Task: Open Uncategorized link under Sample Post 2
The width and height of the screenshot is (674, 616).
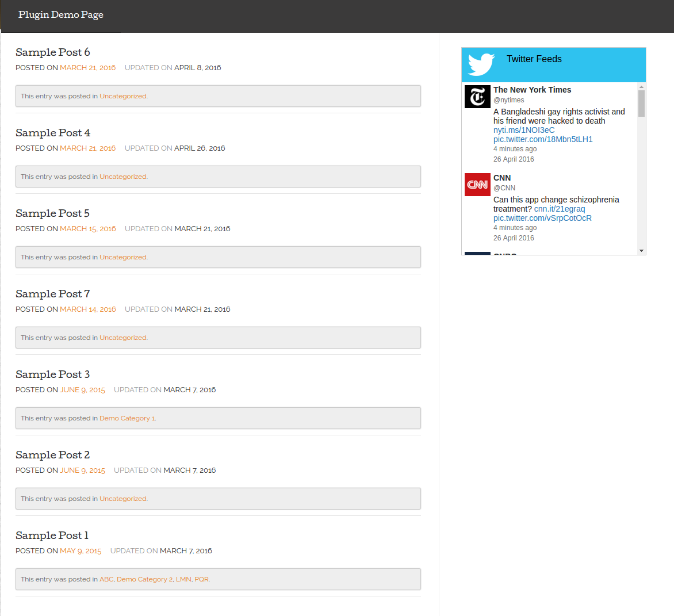Action: pos(123,499)
